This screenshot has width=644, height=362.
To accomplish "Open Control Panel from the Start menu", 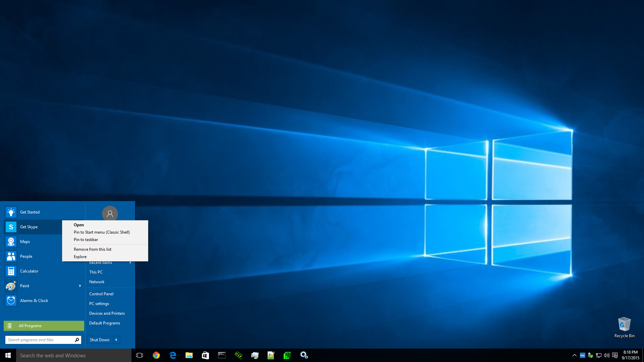I will [x=101, y=294].
